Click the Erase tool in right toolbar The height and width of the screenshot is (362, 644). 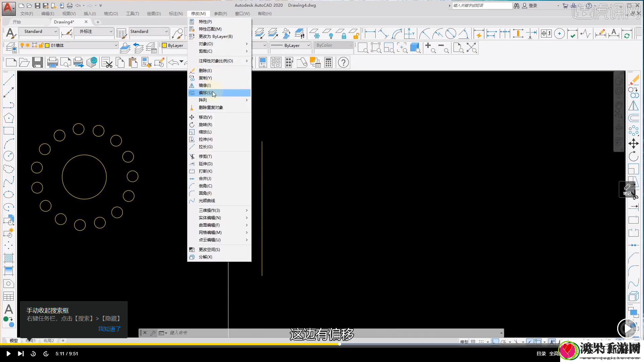click(x=634, y=79)
